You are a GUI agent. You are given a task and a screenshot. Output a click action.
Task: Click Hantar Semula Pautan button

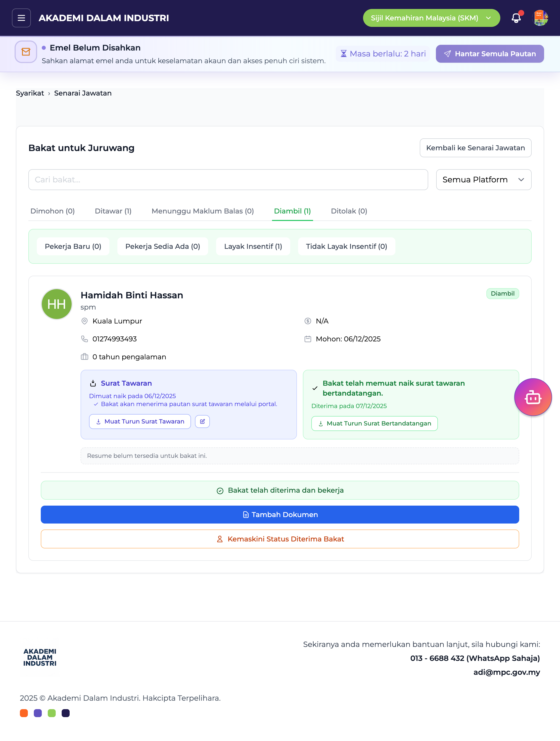489,53
